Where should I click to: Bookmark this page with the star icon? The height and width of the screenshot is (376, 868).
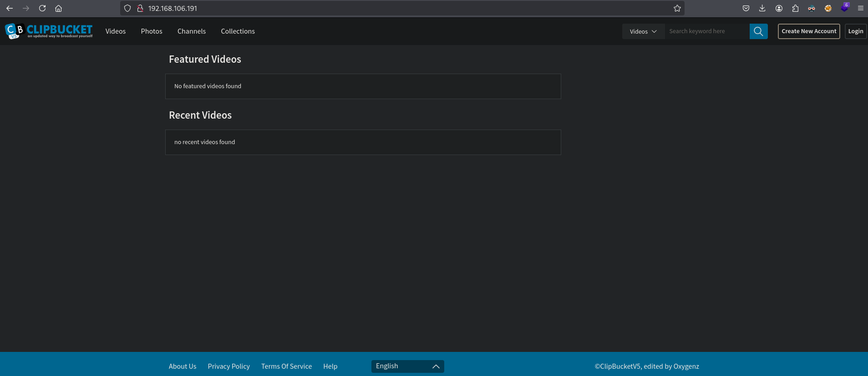pyautogui.click(x=677, y=8)
